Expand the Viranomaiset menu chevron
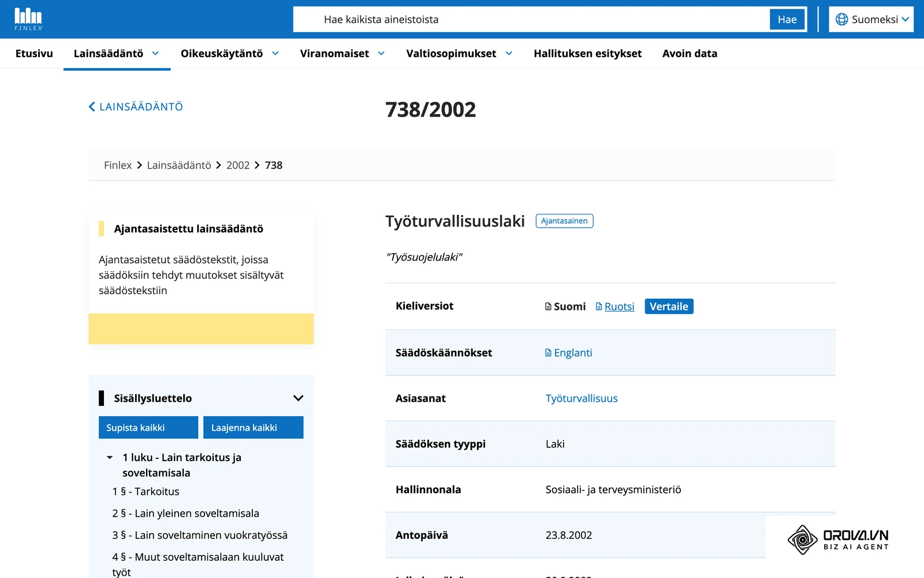This screenshot has width=924, height=578. coord(381,53)
